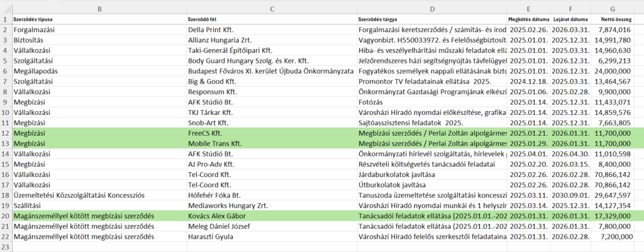Select the amount '9,900,000' cell
Image resolution: width=644 pixels, height=252 pixels.
613,92
